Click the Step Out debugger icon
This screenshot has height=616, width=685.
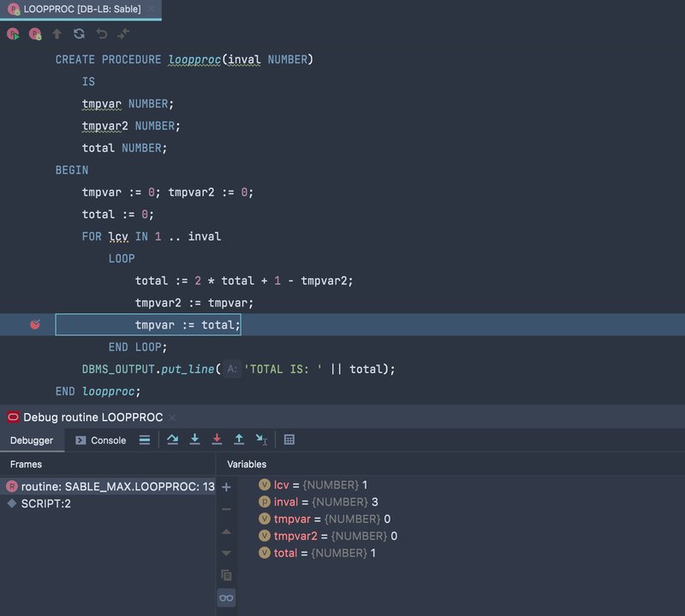(x=239, y=440)
